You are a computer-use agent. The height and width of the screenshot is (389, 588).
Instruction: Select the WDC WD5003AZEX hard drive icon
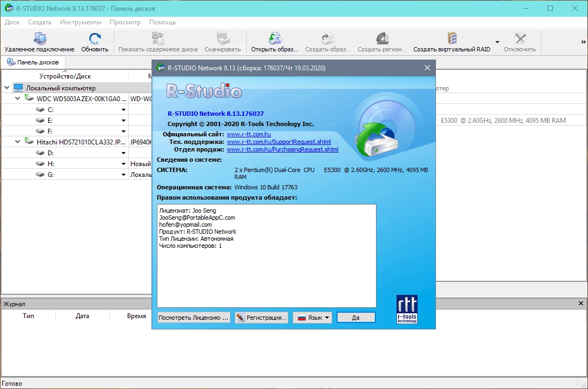29,98
